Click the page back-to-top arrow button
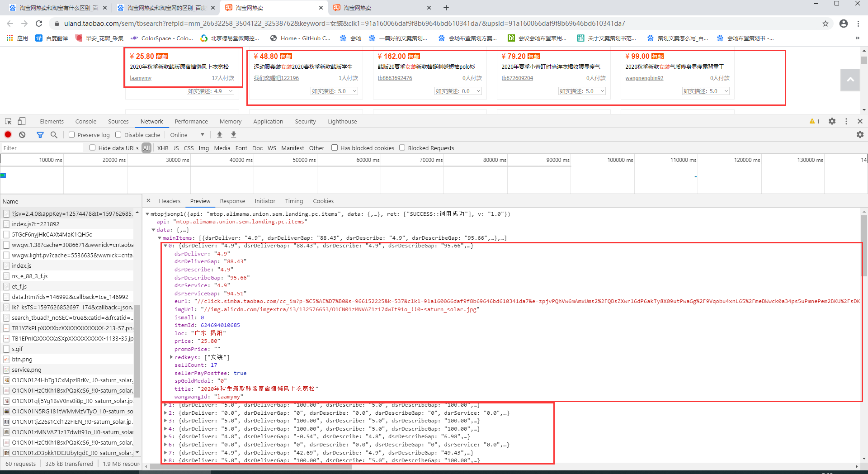The height and width of the screenshot is (474, 868). pos(850,80)
